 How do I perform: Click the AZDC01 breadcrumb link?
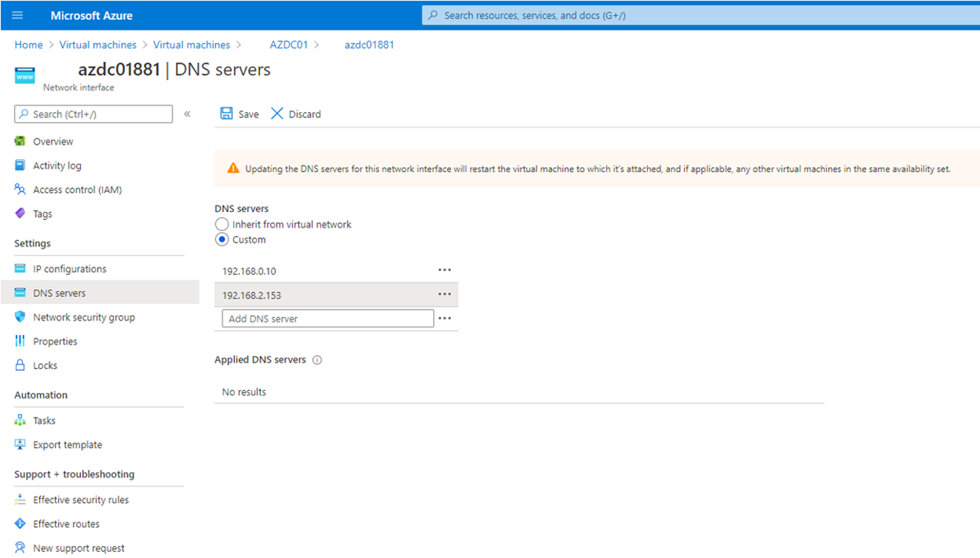[289, 45]
